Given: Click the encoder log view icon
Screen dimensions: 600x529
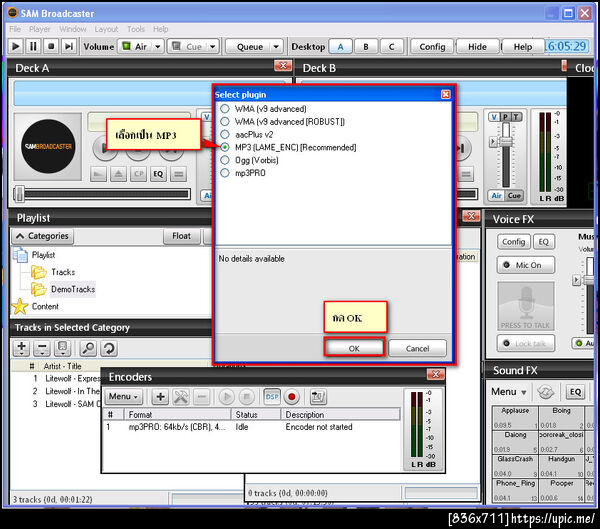Looking at the screenshot, I should pyautogui.click(x=318, y=397).
